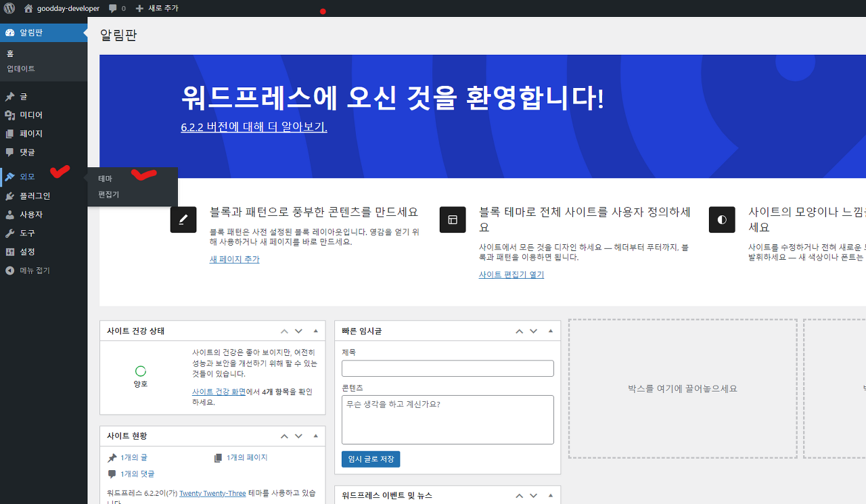Click the plus icon for 새로 추가

[x=139, y=8]
